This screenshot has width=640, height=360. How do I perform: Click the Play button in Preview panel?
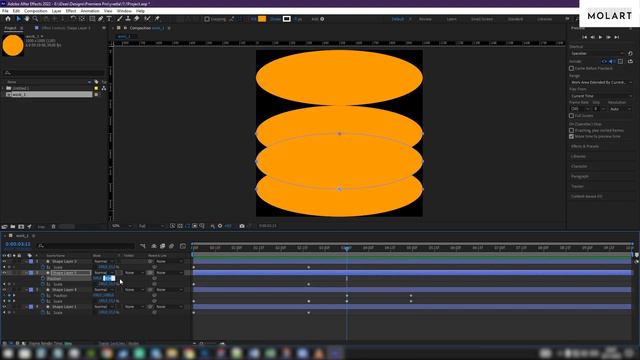[600, 37]
